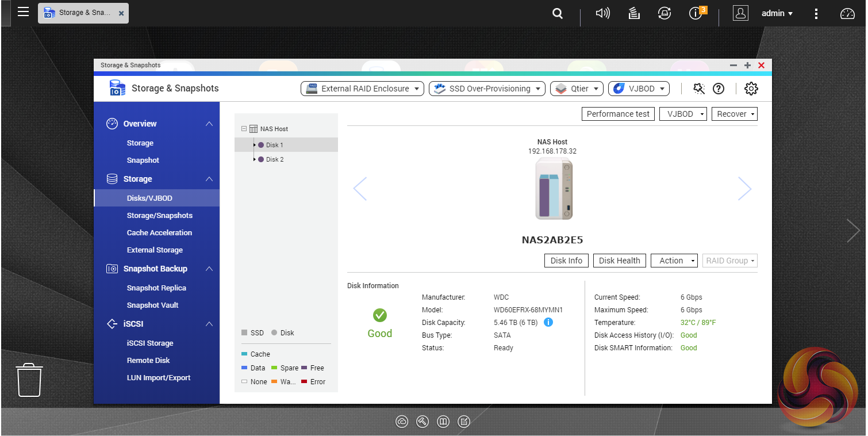Click disk capacity info icon
Image resolution: width=868 pixels, height=436 pixels.
548,322
